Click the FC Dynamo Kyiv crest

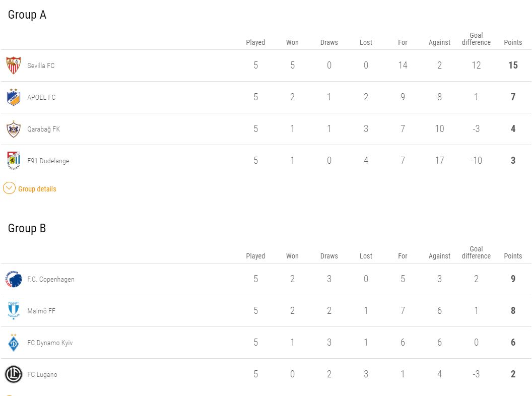14,343
